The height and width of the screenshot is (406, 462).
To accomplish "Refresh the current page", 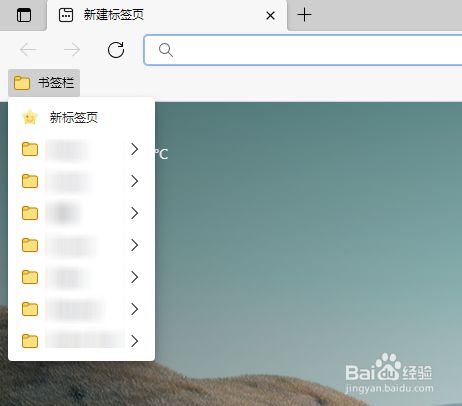I will [116, 50].
